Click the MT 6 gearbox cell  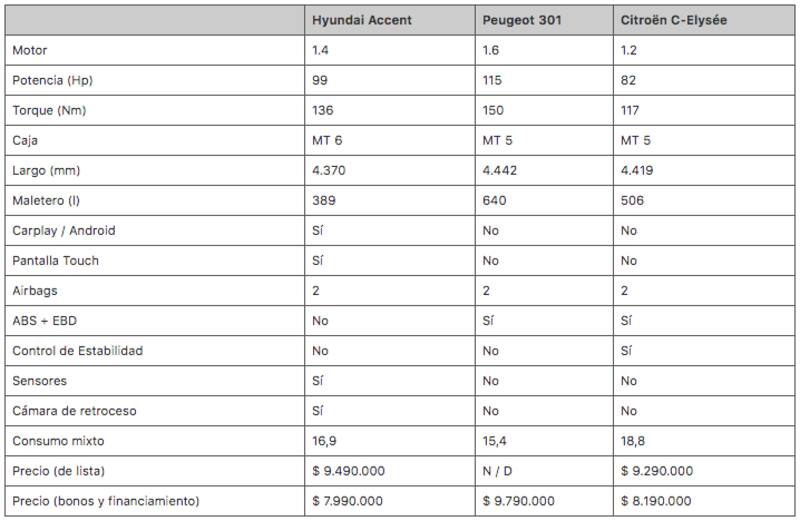[328, 140]
